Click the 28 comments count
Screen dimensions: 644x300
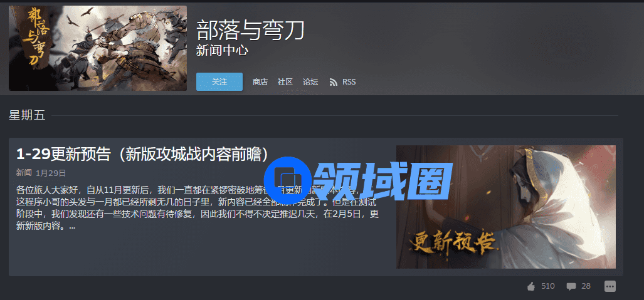(x=586, y=286)
